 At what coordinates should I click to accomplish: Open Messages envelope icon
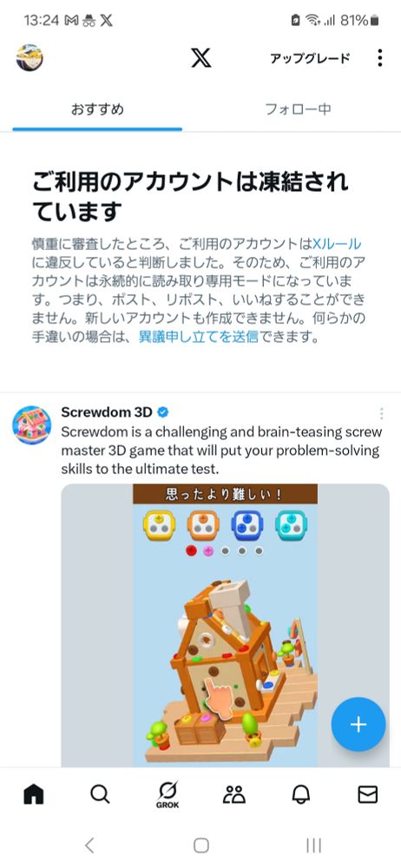pyautogui.click(x=368, y=794)
